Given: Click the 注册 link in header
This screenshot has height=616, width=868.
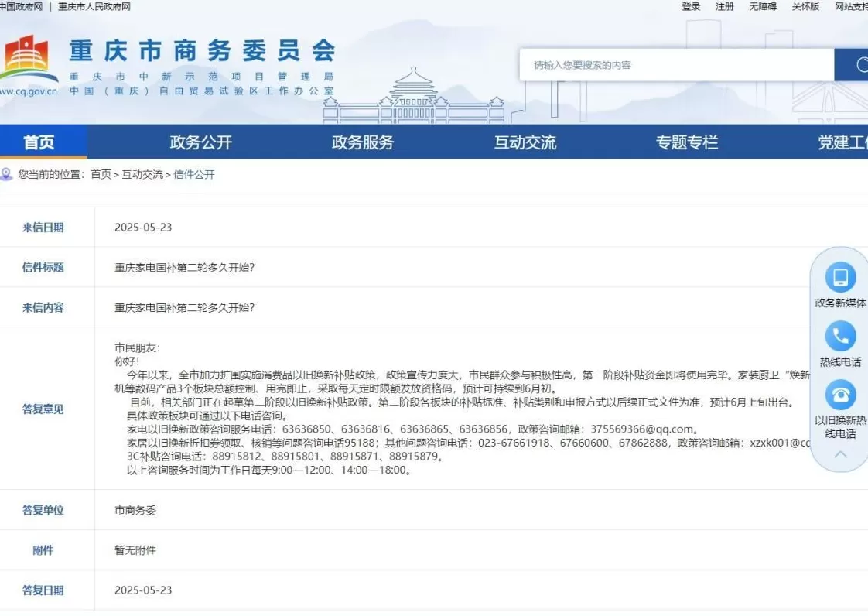Looking at the screenshot, I should click(725, 7).
